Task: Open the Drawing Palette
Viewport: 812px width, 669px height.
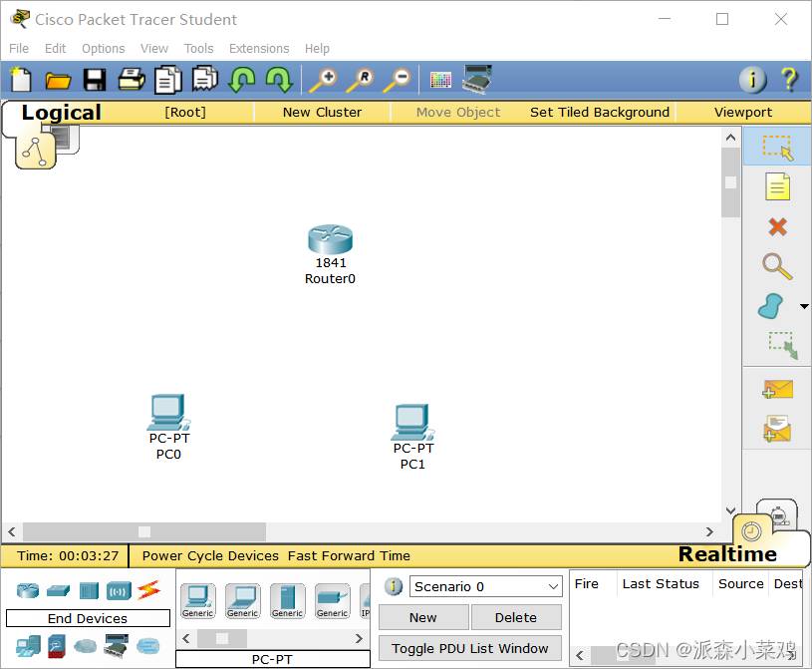Action: (x=440, y=80)
